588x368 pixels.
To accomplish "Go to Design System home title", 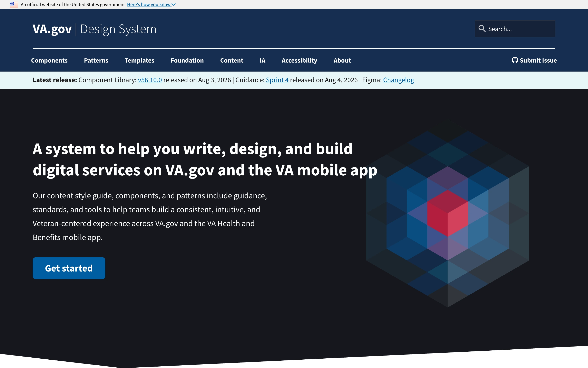I will pos(118,29).
